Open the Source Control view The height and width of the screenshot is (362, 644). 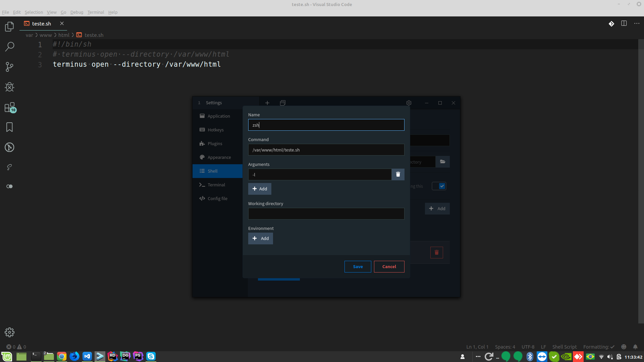(x=9, y=67)
